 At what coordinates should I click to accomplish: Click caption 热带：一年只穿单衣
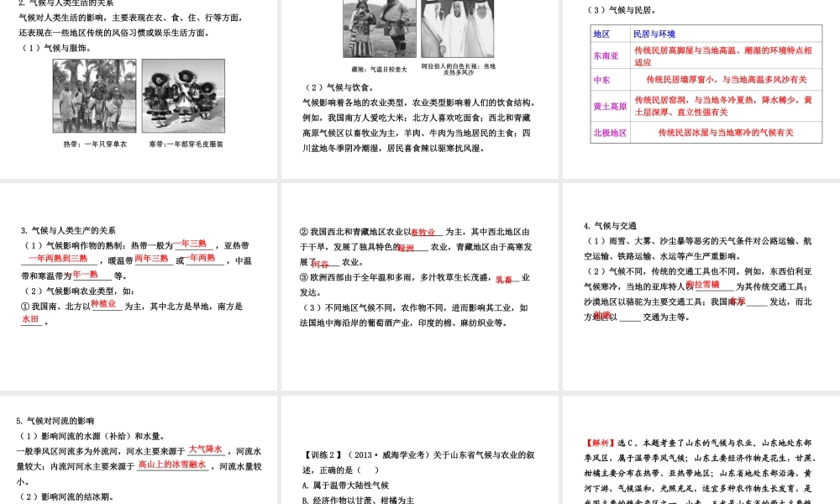pos(95,144)
